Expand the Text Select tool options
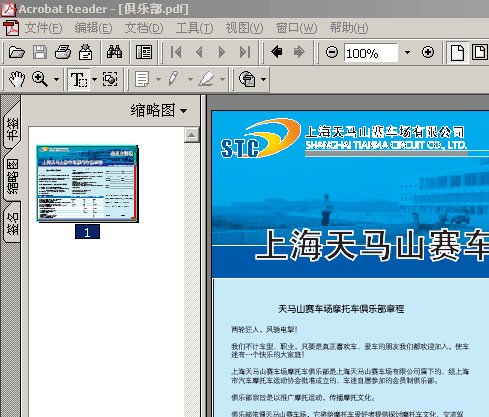The width and height of the screenshot is (489, 417). [94, 79]
